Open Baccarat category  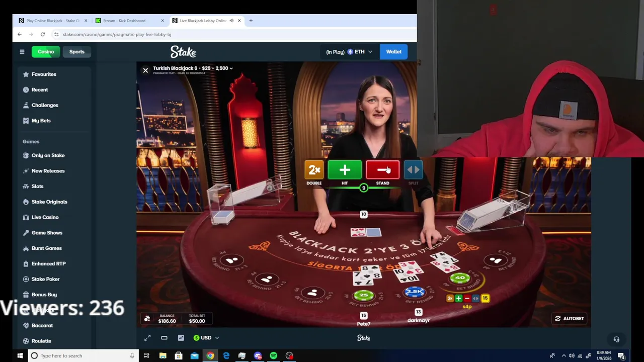point(42,325)
